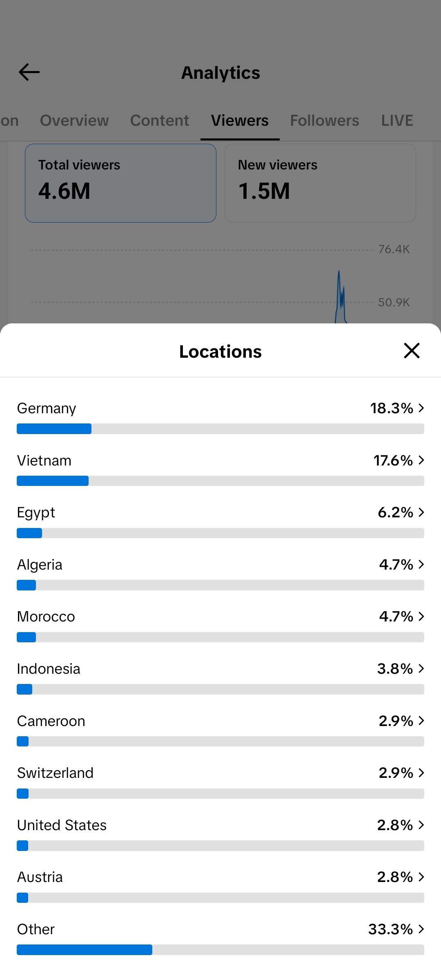
Task: Switch to the Overview tab
Action: (x=74, y=120)
